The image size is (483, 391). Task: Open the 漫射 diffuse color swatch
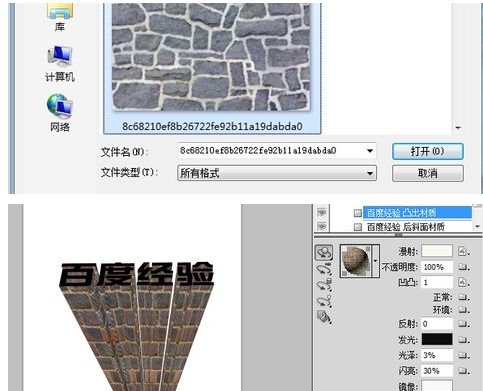437,251
